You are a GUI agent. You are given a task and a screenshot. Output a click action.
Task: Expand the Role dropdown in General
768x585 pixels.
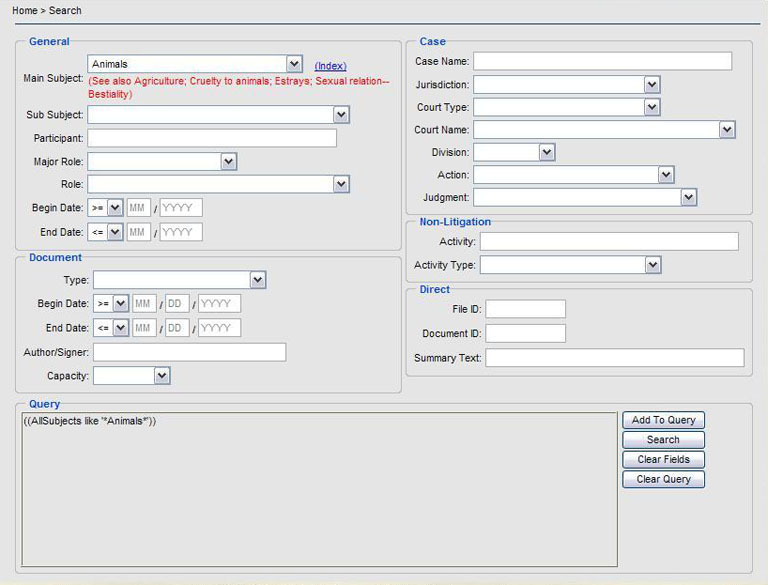(218, 184)
